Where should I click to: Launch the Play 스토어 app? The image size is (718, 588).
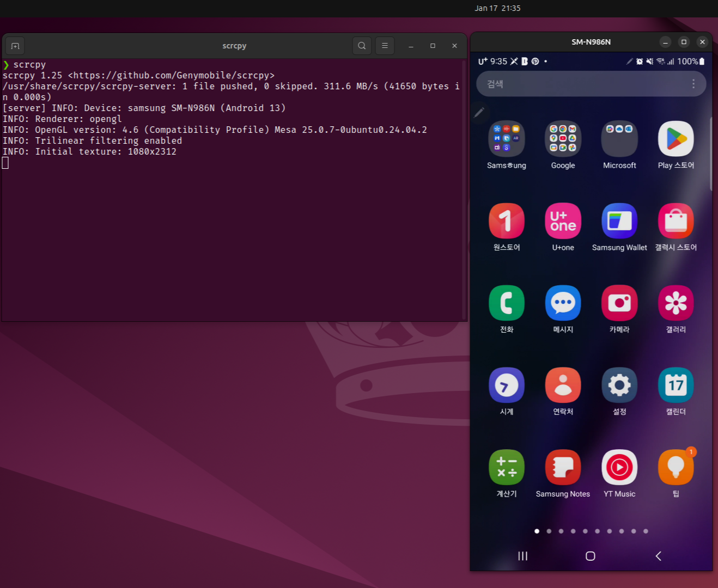tap(676, 139)
